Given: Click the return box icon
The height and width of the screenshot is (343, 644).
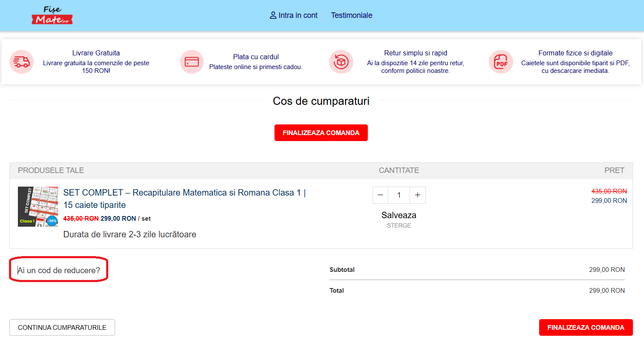Looking at the screenshot, I should [x=341, y=62].
